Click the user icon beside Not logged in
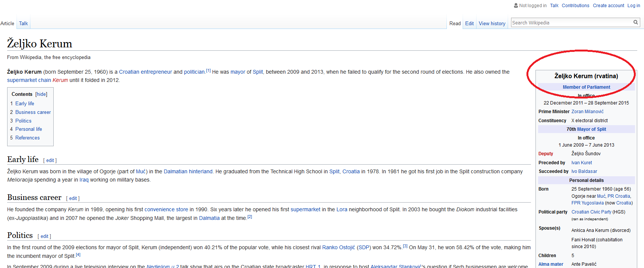The image size is (644, 268). (x=516, y=6)
